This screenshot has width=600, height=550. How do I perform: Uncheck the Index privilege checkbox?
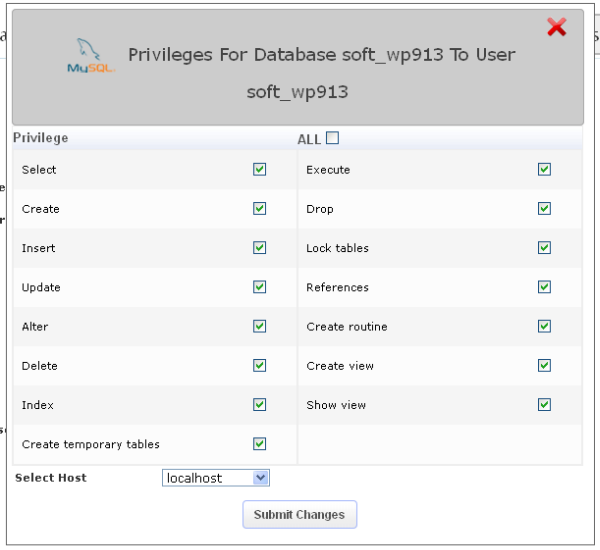[259, 404]
